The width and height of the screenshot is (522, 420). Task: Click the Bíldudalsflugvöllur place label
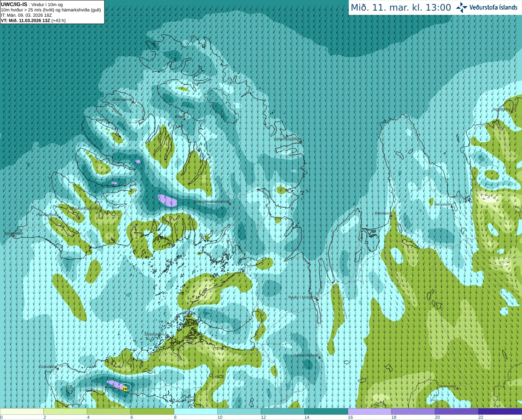click(85, 208)
